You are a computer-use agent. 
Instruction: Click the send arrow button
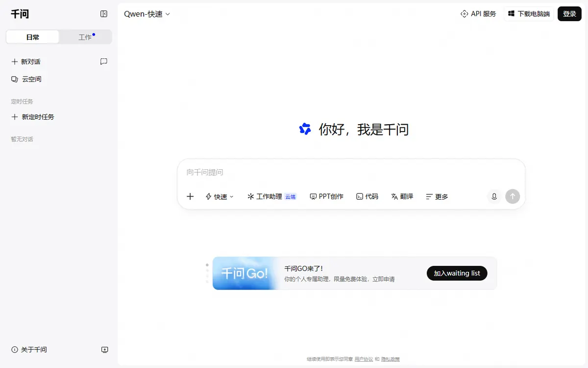tap(513, 196)
